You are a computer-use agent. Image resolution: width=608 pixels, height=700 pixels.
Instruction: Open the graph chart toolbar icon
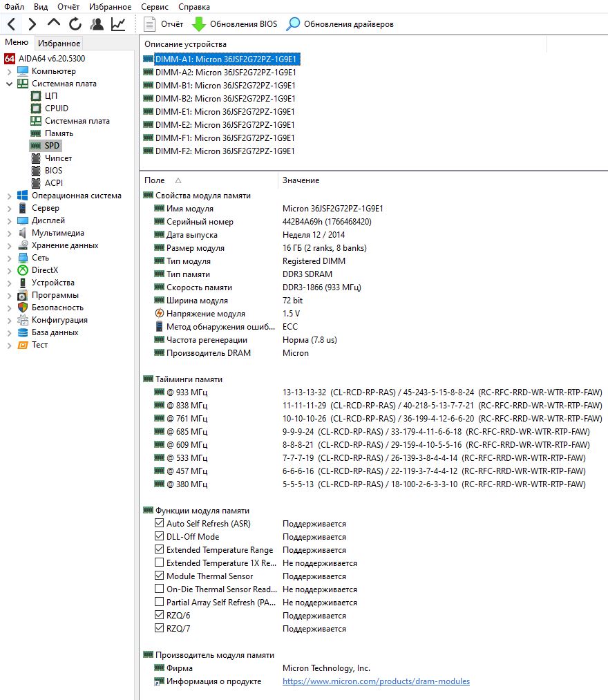(118, 24)
